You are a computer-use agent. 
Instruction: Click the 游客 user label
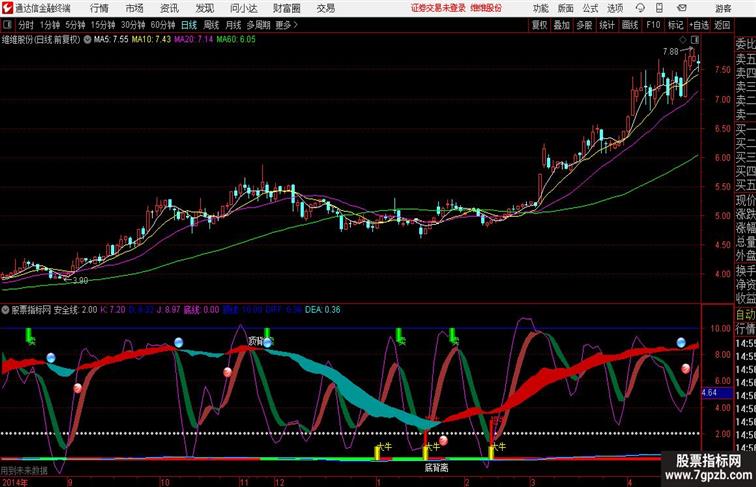coord(723,9)
